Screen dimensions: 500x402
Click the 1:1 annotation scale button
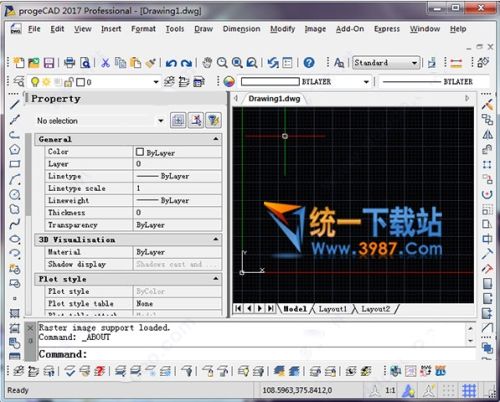pyautogui.click(x=390, y=390)
